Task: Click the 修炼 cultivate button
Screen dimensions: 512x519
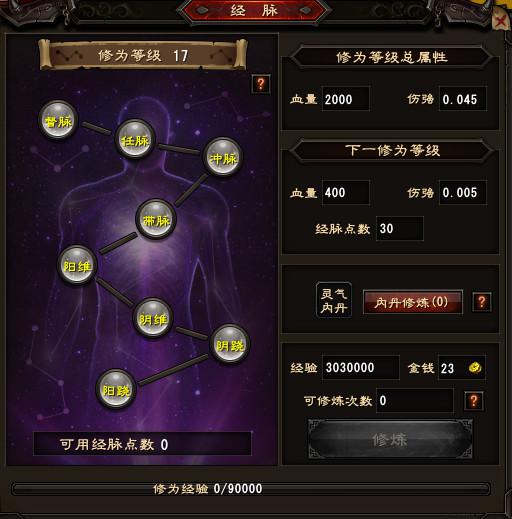Action: (x=390, y=439)
